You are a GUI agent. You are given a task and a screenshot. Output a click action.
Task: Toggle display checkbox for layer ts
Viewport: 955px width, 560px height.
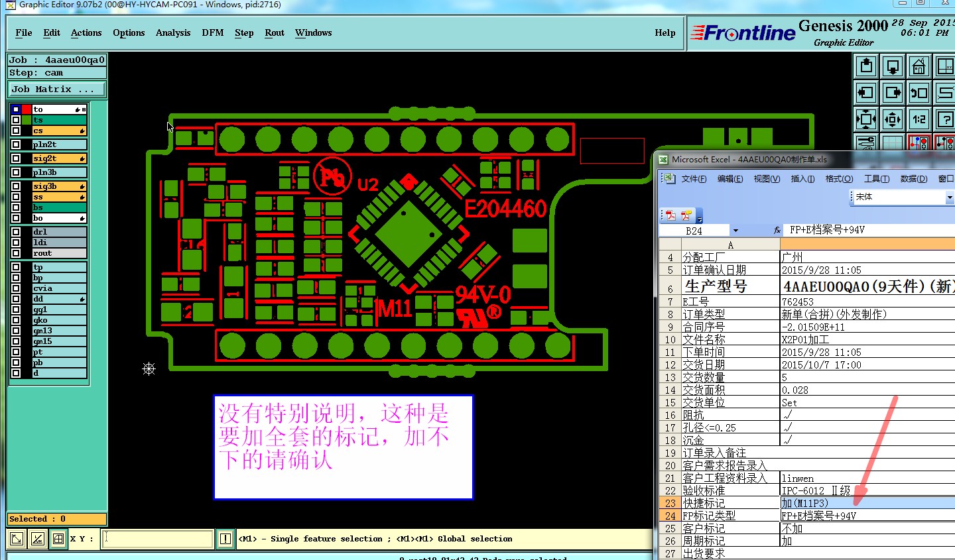click(x=16, y=120)
